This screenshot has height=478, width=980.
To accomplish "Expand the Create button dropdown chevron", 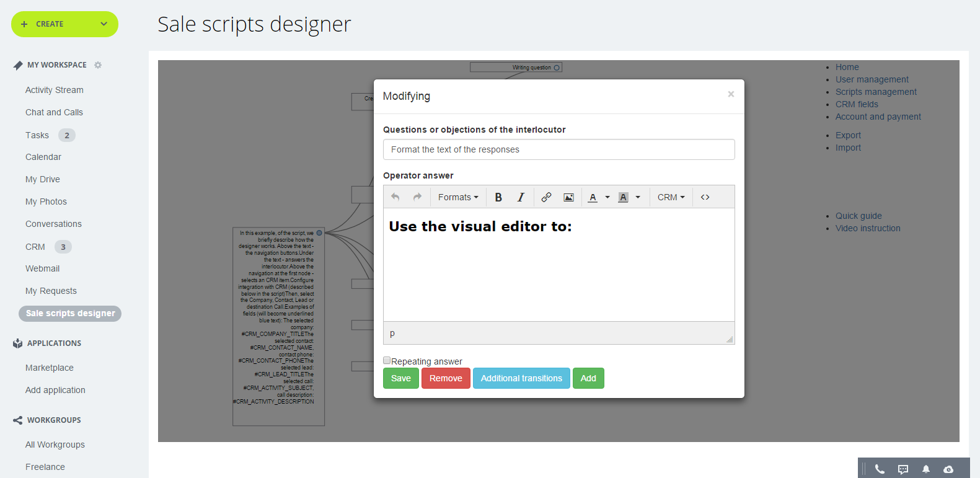I will tap(104, 24).
